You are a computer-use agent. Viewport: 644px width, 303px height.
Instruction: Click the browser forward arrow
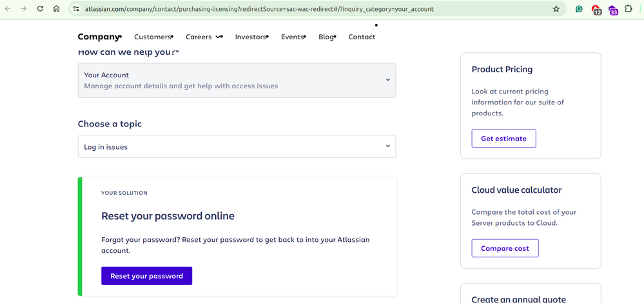tap(23, 8)
